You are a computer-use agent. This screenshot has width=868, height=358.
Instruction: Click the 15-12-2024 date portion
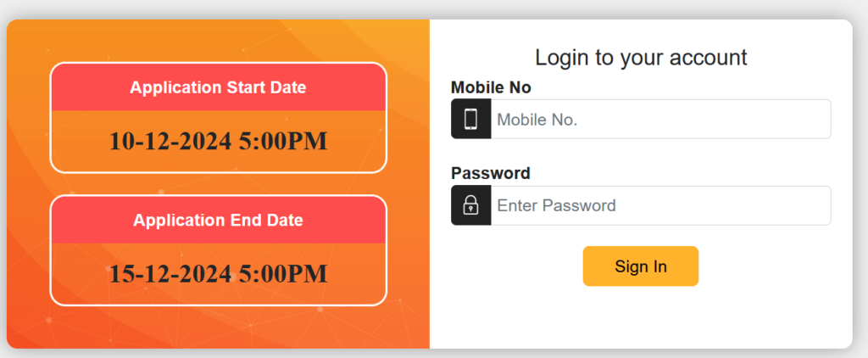coord(170,274)
